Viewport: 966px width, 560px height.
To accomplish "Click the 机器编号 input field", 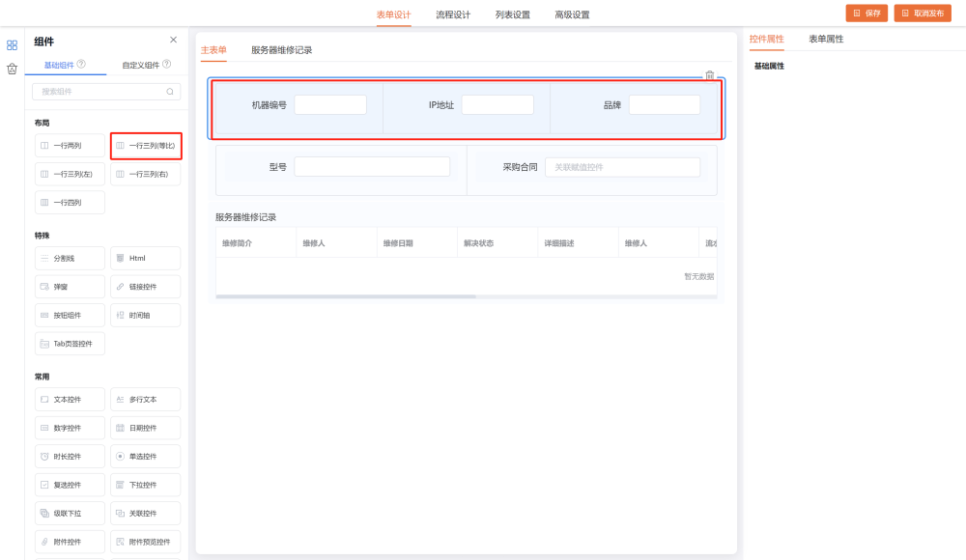I will [x=330, y=105].
